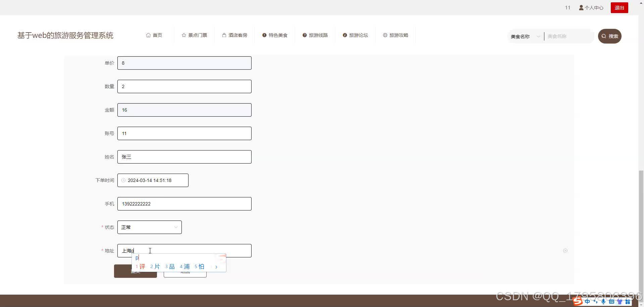Expand the 美食名称 search category dropdown

(525, 36)
